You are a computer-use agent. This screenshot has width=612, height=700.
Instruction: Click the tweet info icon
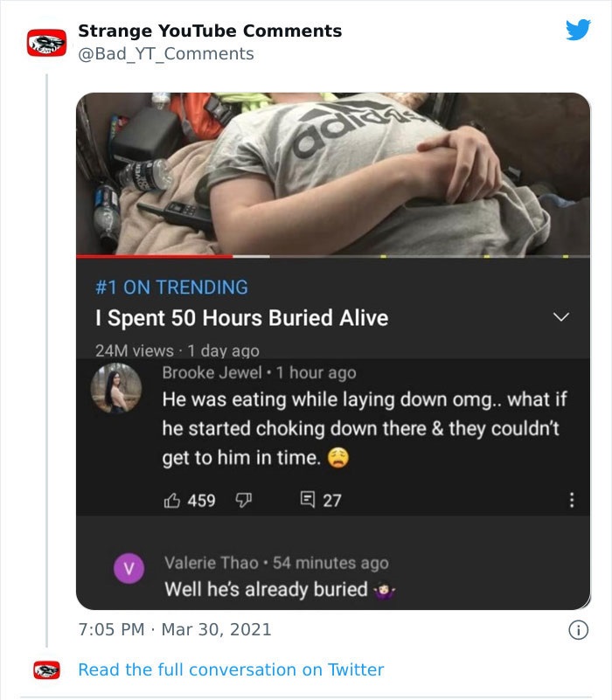(578, 629)
